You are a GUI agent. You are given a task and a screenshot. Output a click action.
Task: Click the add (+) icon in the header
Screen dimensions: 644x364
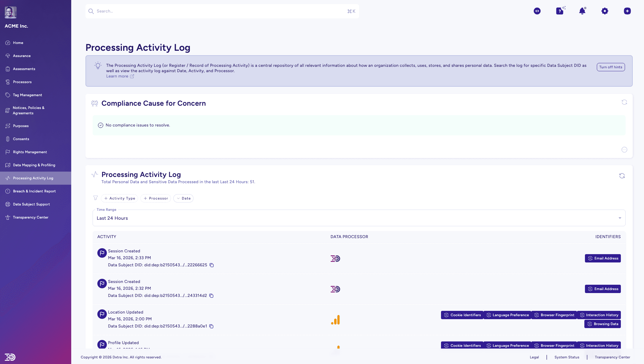(x=627, y=11)
